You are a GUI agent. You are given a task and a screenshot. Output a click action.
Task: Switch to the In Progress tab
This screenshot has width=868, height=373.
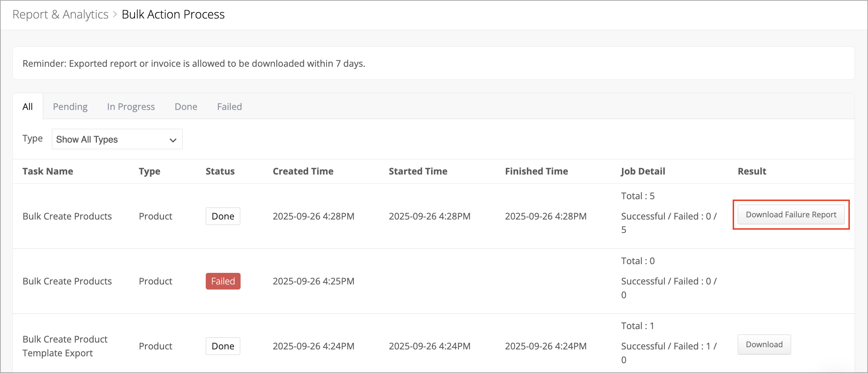point(131,107)
